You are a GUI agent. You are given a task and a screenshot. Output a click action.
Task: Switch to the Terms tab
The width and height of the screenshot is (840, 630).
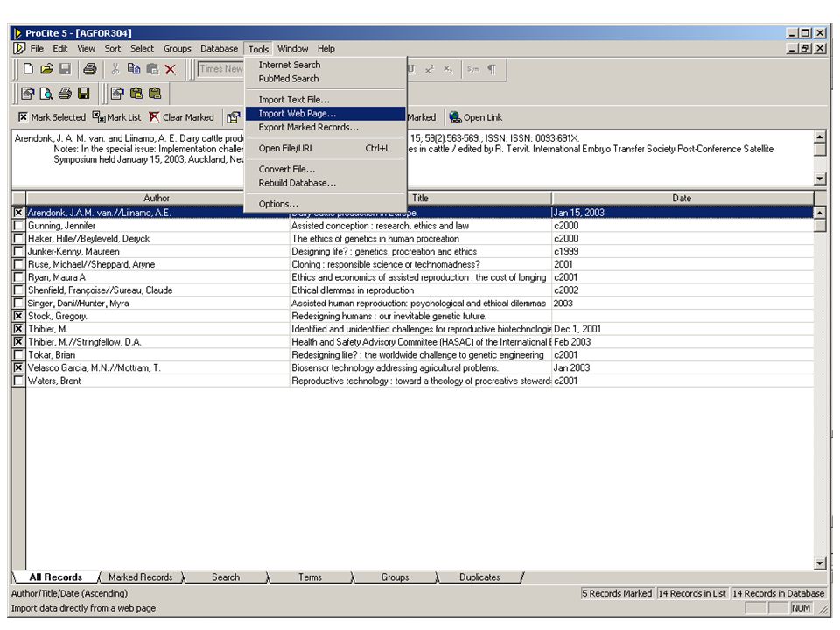310,577
